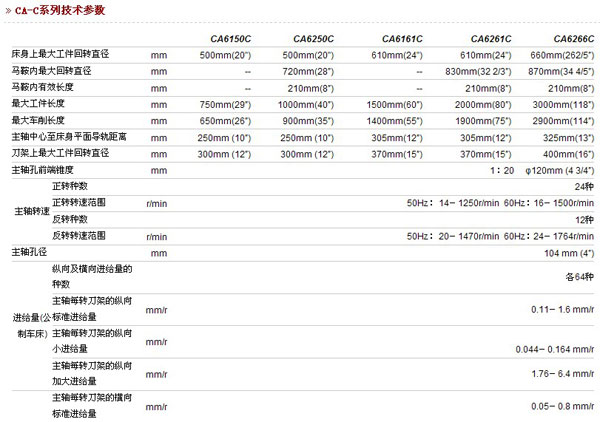This screenshot has height=422, width=600.
Task: Click row label '床身上最大工件回转直径'
Action: (60, 54)
